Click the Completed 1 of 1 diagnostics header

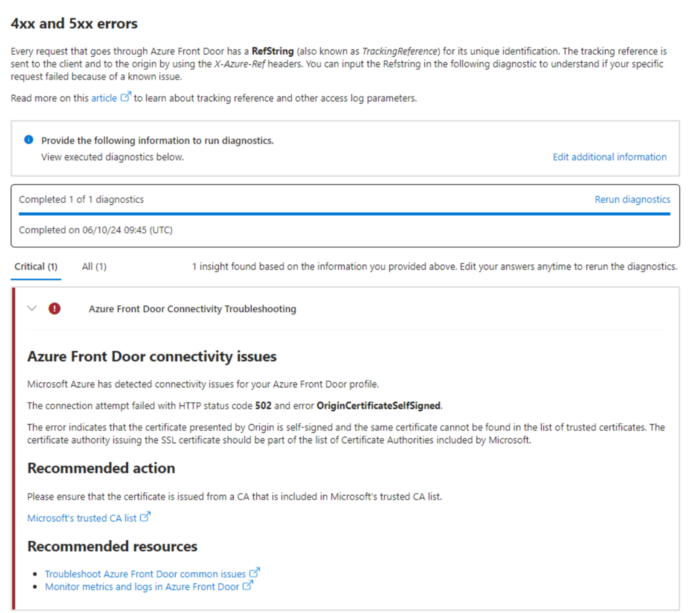[81, 199]
